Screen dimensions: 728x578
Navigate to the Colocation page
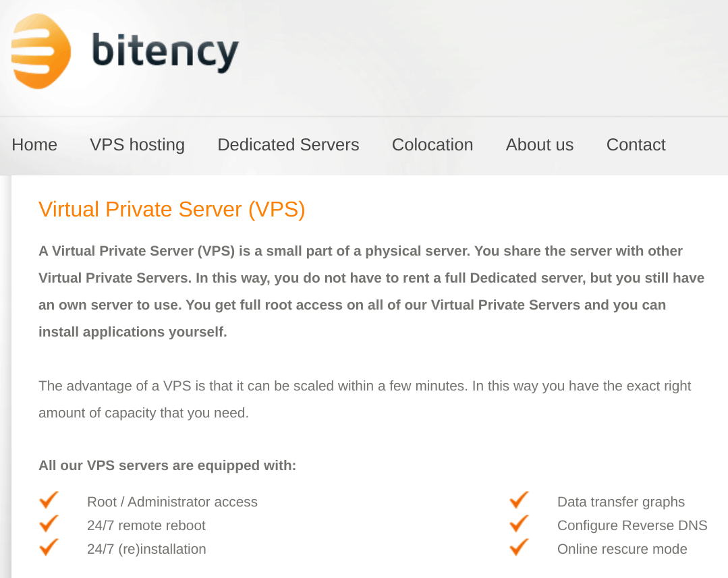tap(432, 145)
